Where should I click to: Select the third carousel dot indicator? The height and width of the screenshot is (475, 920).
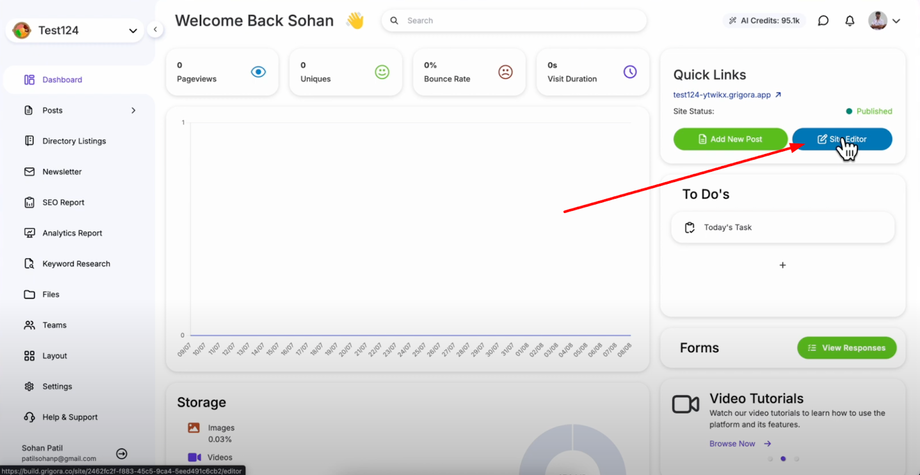pyautogui.click(x=796, y=459)
